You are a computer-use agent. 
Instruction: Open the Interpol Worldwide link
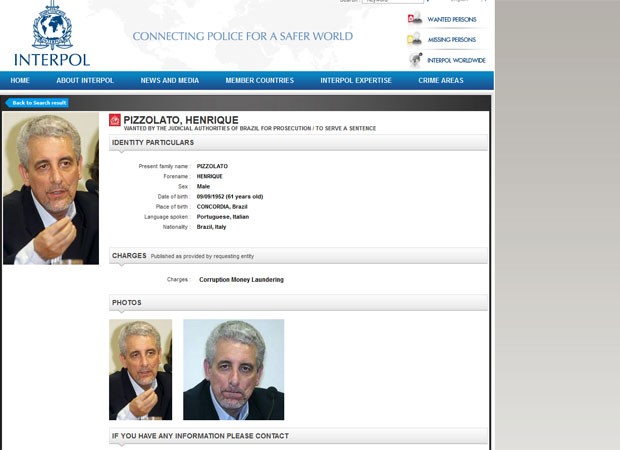point(456,60)
